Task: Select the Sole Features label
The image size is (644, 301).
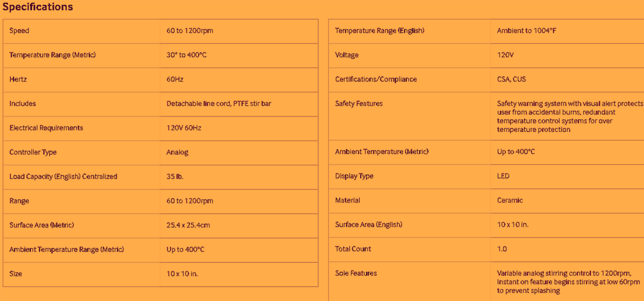Action: (x=356, y=273)
